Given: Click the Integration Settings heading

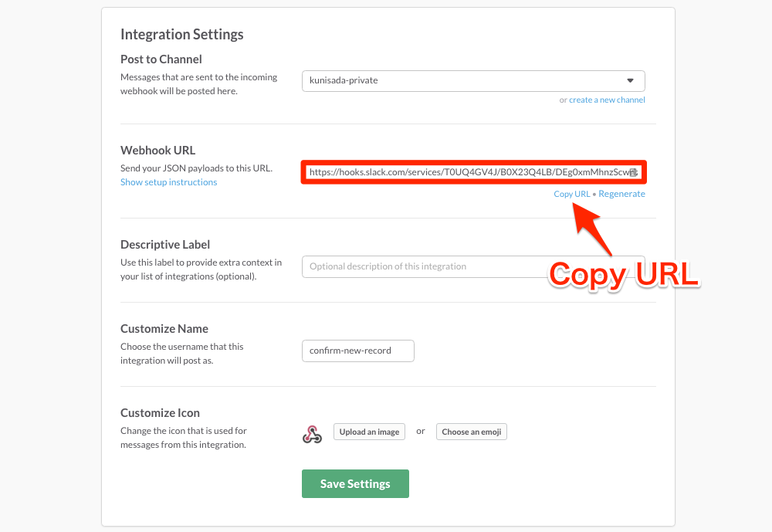Looking at the screenshot, I should click(x=181, y=35).
